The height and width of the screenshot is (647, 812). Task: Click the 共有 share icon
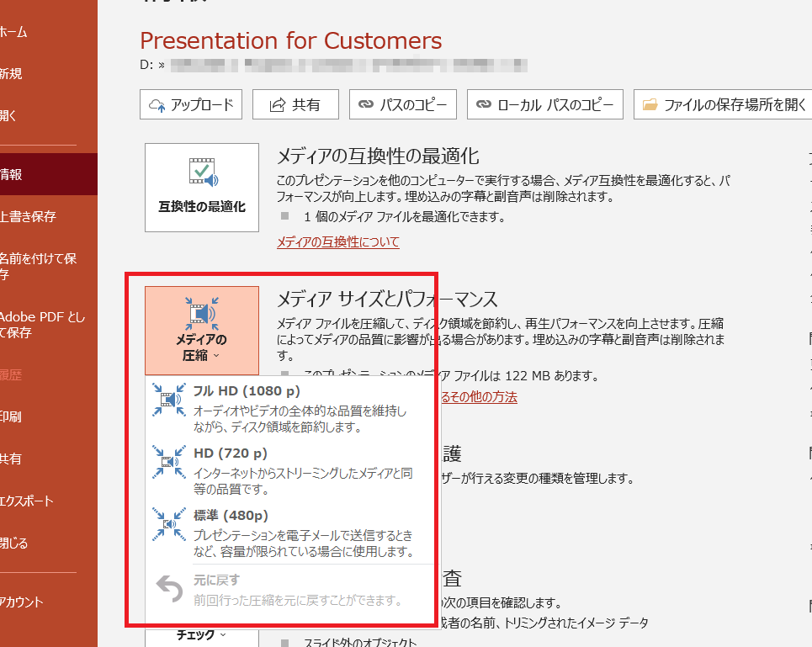point(275,103)
